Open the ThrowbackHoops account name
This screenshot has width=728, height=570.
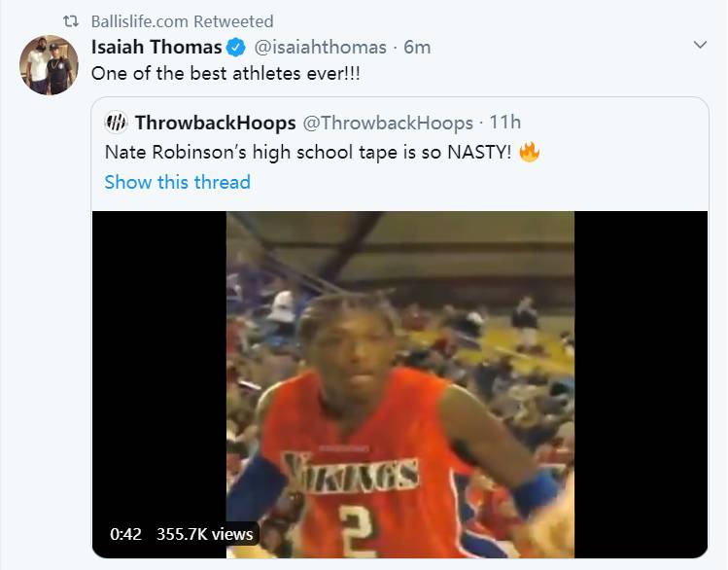coord(216,124)
